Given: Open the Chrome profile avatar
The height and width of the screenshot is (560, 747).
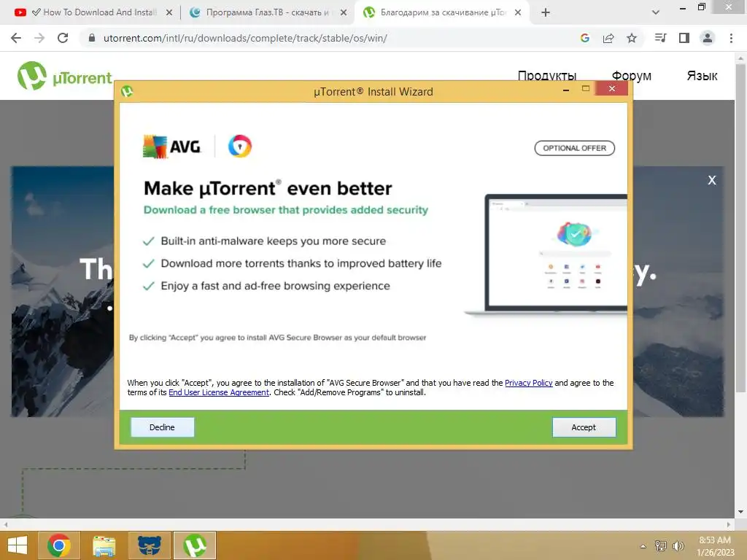Looking at the screenshot, I should 708,38.
